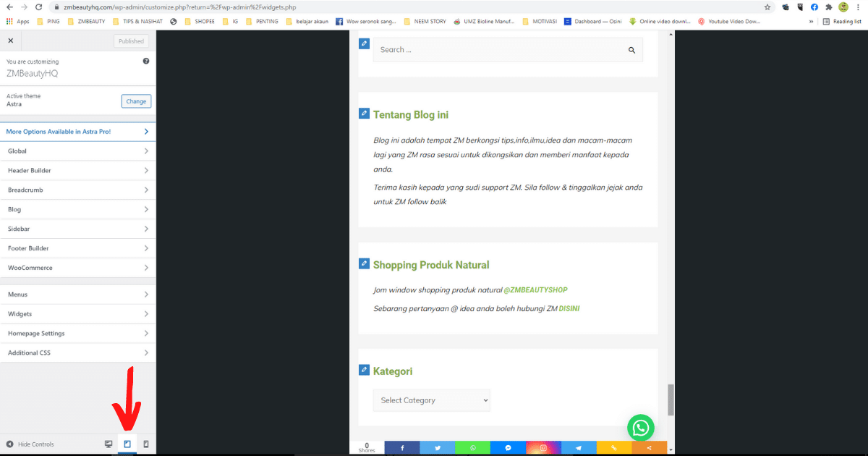Click the browser address bar URL

179,7
